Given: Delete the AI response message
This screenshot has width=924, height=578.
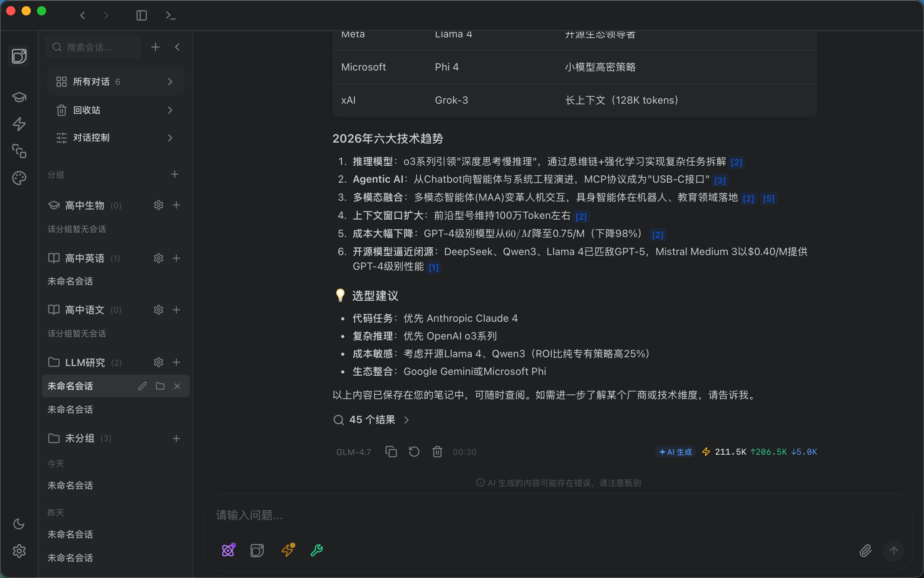Looking at the screenshot, I should pos(437,452).
